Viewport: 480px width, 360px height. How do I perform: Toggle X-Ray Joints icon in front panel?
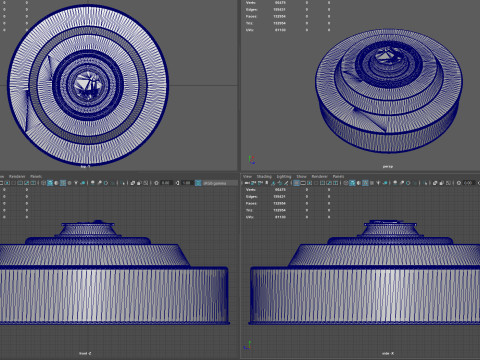[x=145, y=183]
